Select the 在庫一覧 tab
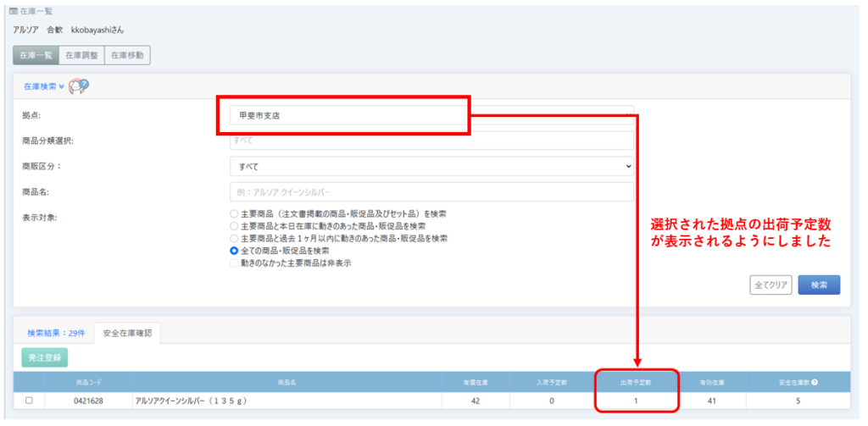This screenshot has width=868, height=426. [36, 55]
